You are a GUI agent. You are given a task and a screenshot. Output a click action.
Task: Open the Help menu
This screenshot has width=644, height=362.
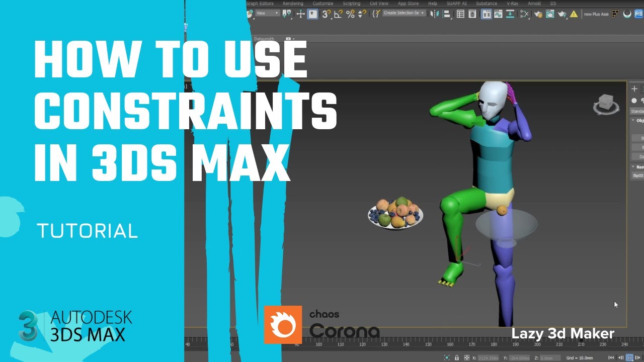tap(433, 4)
